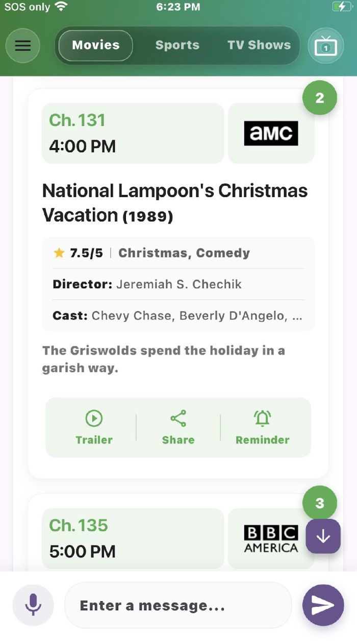Play the movie trailer
357x644 pixels.
tap(94, 427)
